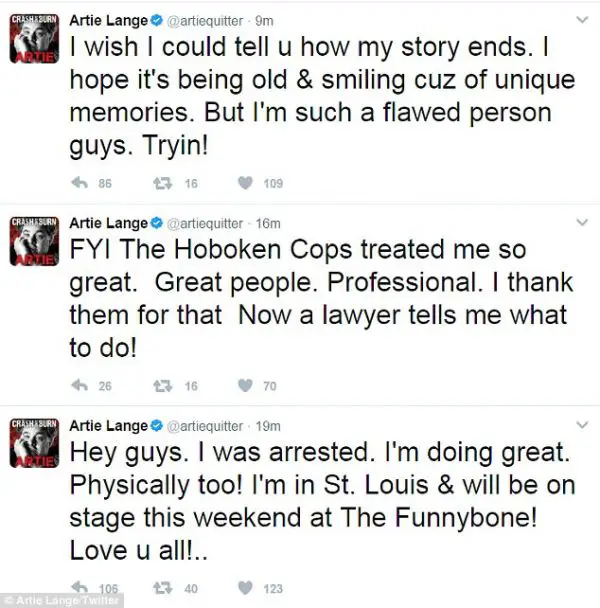Like the tweet with 123 likes

245,588
